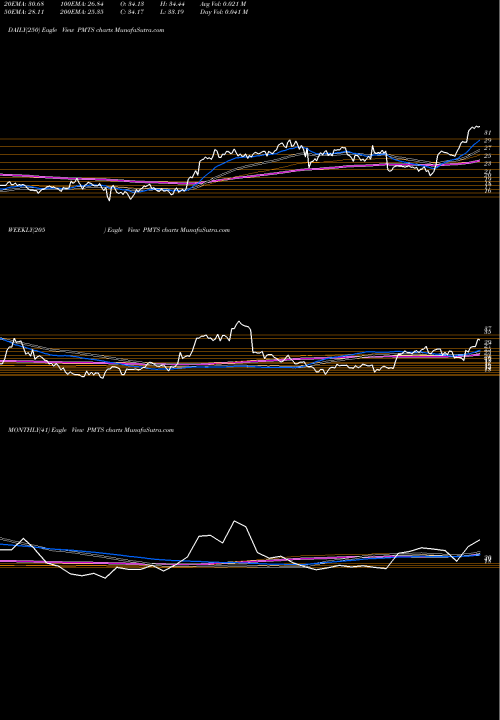Click the 20EMA: 30.68 value
This screenshot has height=720, width=500.
click(x=22, y=4)
